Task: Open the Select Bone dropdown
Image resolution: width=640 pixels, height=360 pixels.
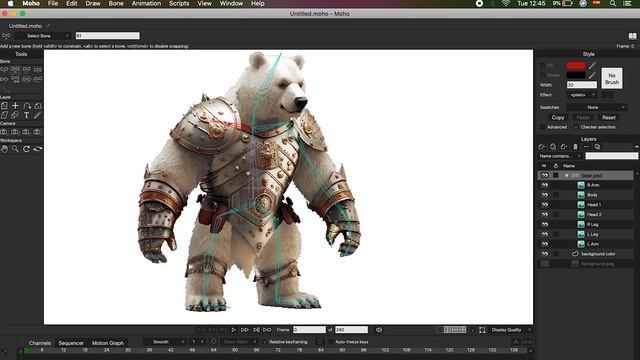Action: point(42,36)
